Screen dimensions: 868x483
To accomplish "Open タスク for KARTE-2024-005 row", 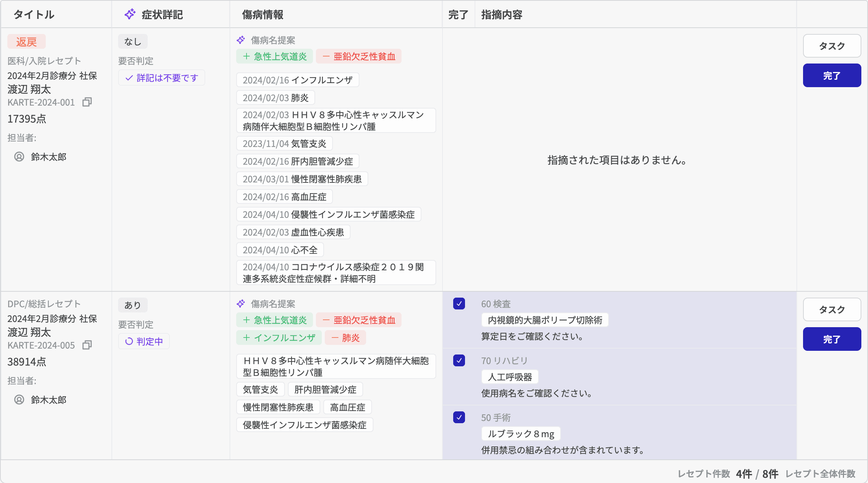I will click(x=832, y=309).
